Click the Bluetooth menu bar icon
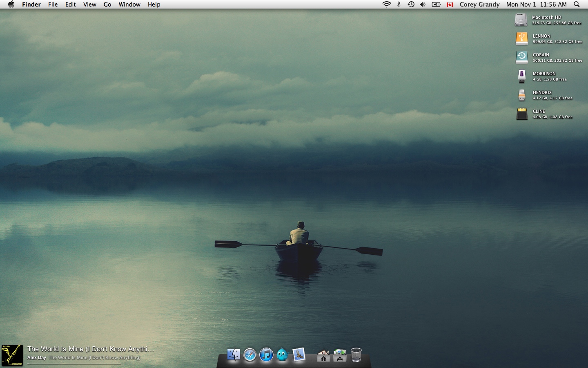 (x=399, y=4)
